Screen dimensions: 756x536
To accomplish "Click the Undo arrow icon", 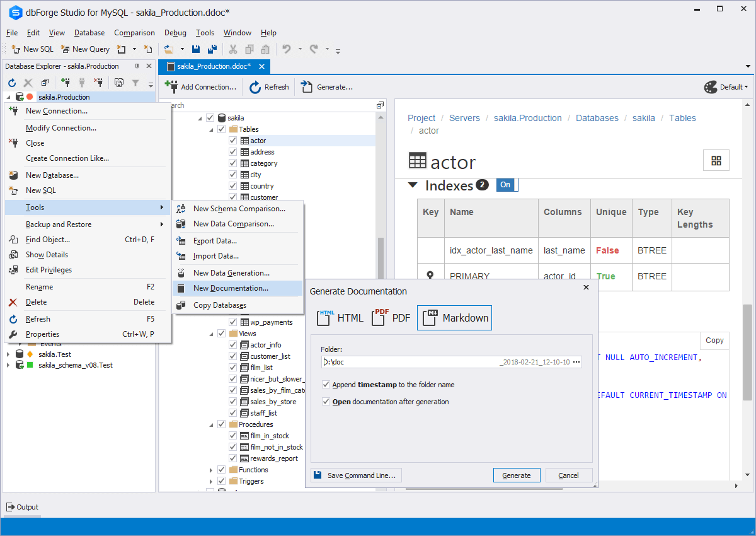I will click(287, 49).
